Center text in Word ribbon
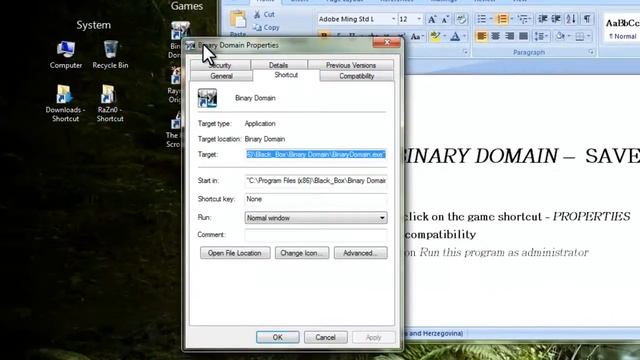Viewport: 640px width, 360px height. pos(496,36)
